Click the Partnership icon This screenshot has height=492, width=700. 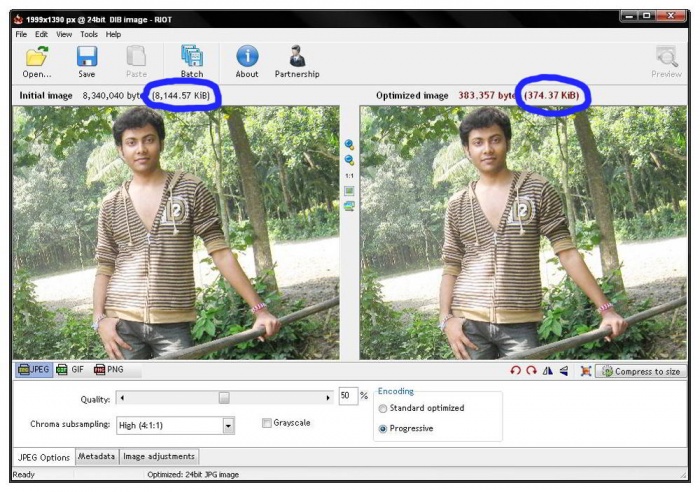click(297, 56)
